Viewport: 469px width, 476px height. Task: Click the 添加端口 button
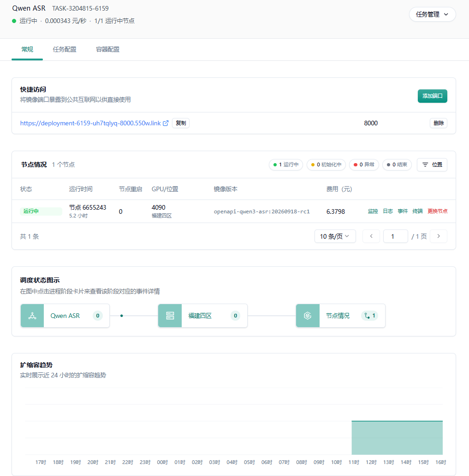point(432,96)
